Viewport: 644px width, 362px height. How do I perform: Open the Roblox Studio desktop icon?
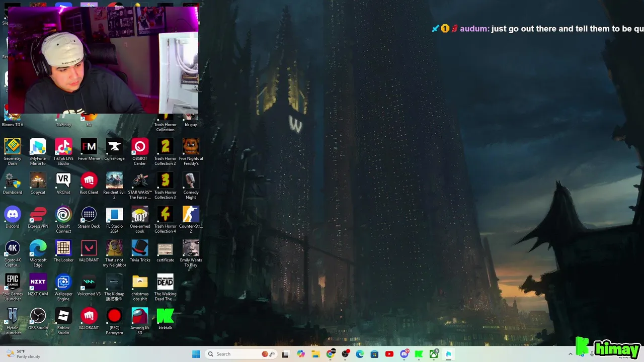coord(63,321)
